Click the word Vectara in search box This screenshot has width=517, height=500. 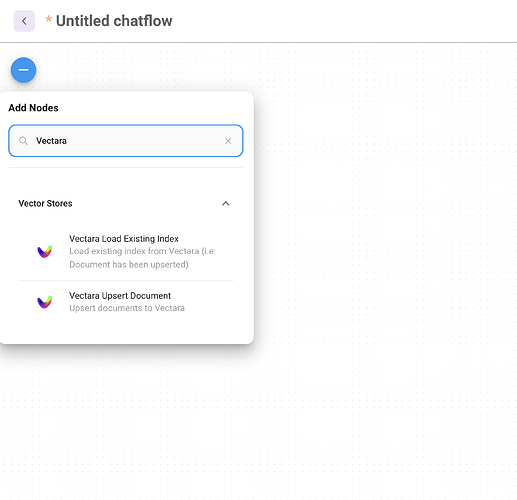coord(51,141)
